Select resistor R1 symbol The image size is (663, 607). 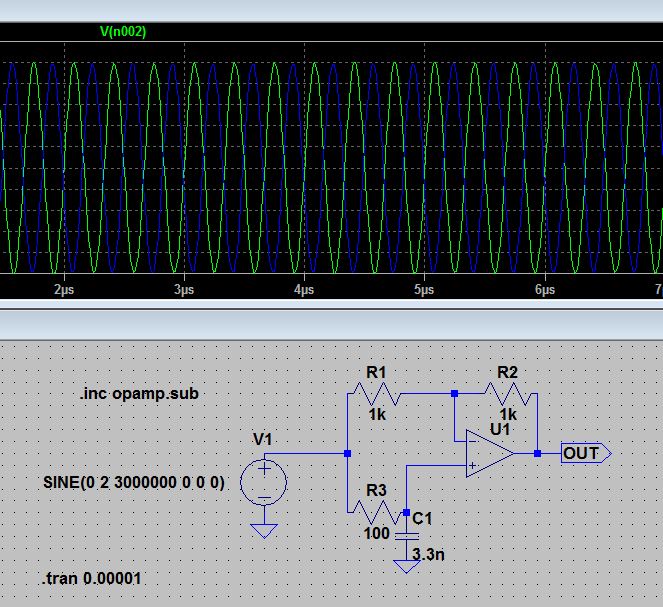[377, 394]
